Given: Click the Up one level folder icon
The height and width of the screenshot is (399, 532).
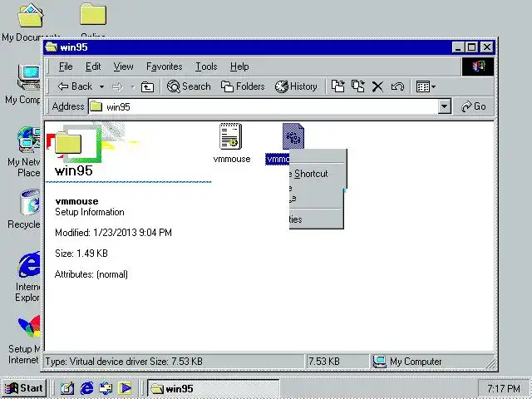Looking at the screenshot, I should pos(147,87).
